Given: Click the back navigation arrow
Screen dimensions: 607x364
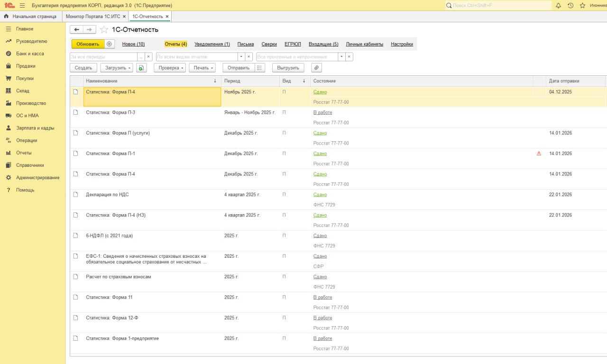Looking at the screenshot, I should pyautogui.click(x=77, y=29).
